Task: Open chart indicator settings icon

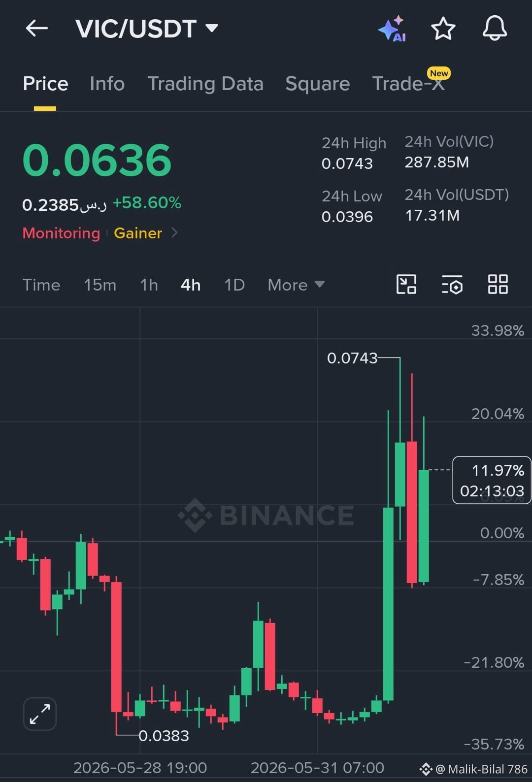Action: 452,284
